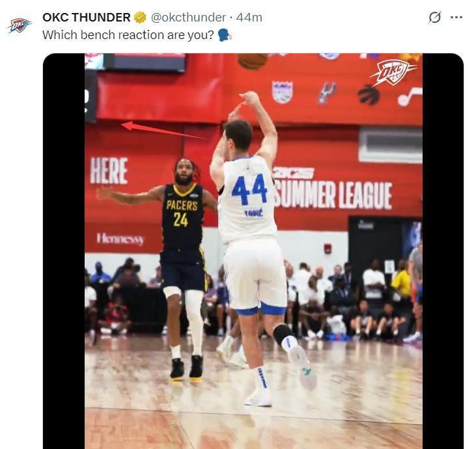Viewport: 476px width, 449px height.
Task: Click the tweet text 'Which bench reaction are you?'
Action: pos(128,34)
